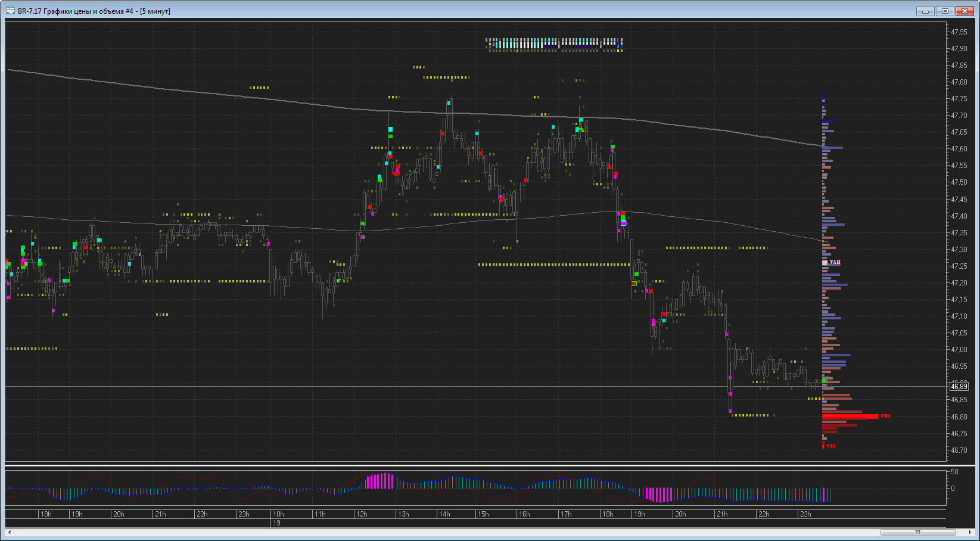
Task: Click the 47,20 price axis label
Action: [959, 283]
